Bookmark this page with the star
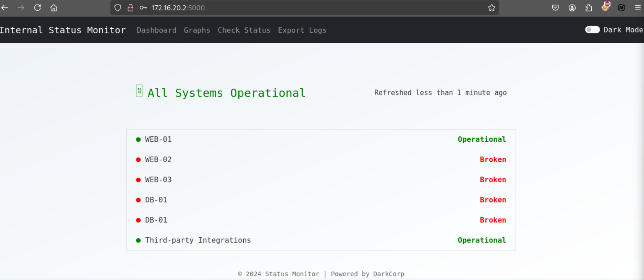Screen dimensions: 644x280 pos(492,8)
